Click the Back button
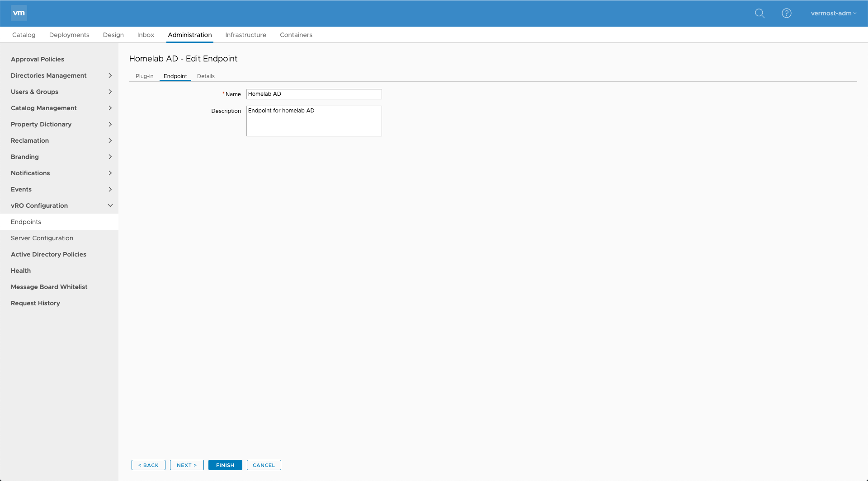Screen dimensions: 868x481 148,465
